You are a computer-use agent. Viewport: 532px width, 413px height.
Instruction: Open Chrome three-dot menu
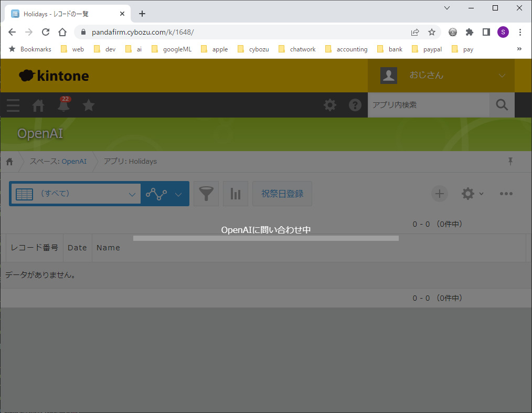pyautogui.click(x=520, y=32)
